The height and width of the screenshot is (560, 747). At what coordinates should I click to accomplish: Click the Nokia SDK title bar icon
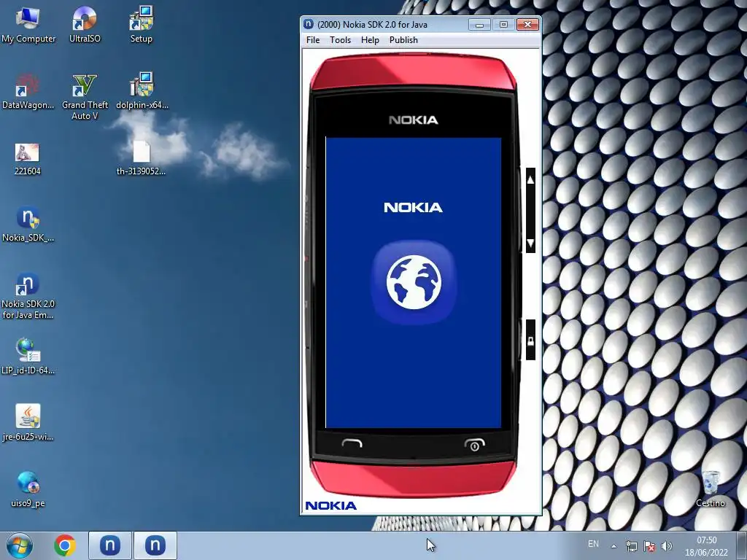point(309,24)
